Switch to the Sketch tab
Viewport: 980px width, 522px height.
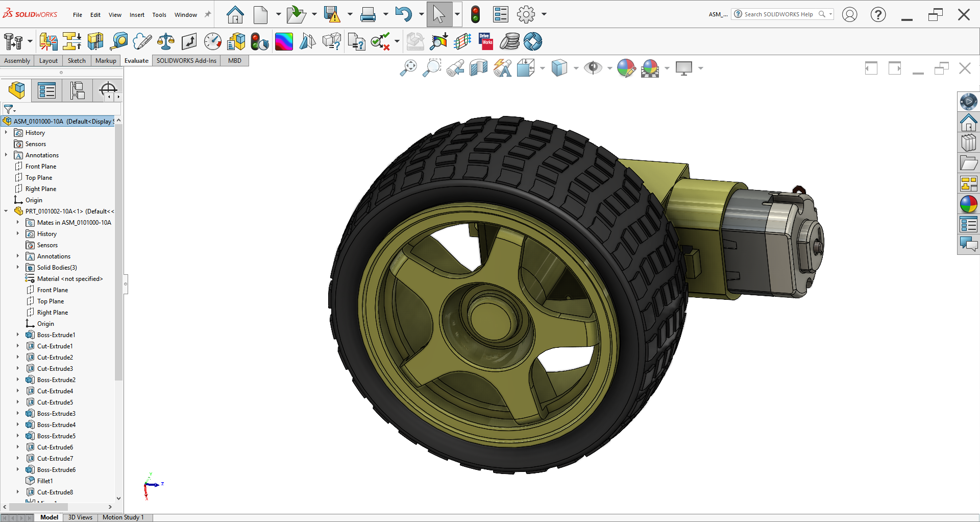click(77, 61)
